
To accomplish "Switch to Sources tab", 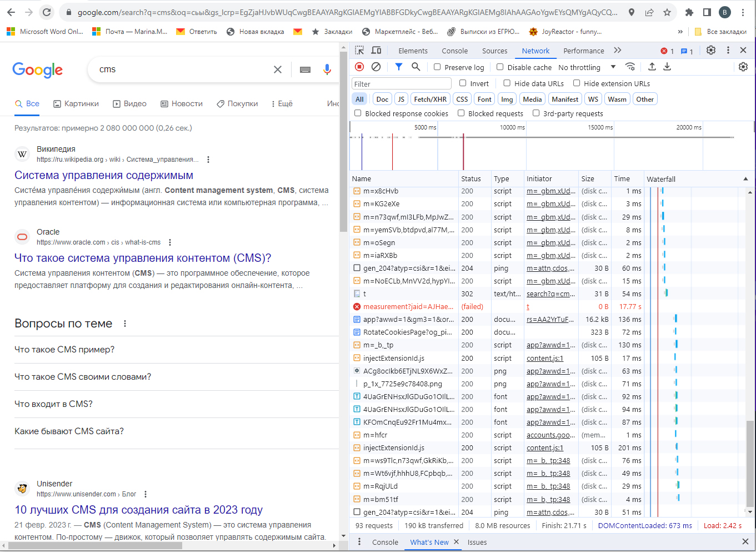I will (494, 51).
